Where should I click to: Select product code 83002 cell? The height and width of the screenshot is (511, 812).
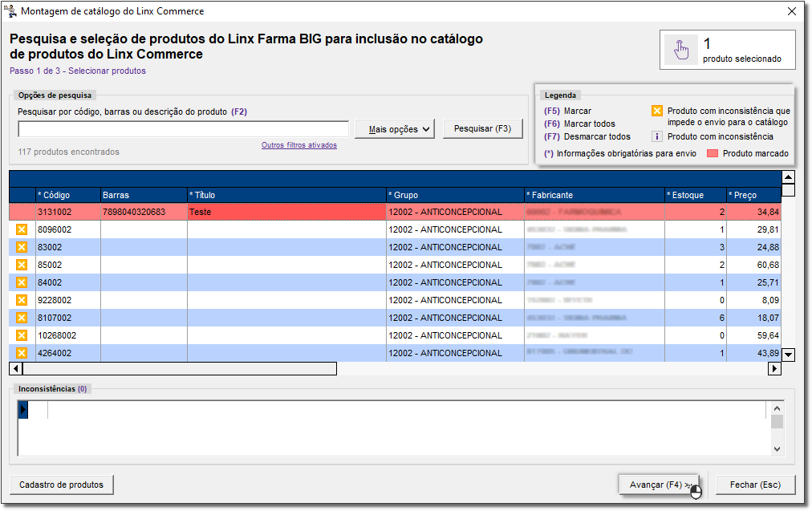(x=68, y=247)
